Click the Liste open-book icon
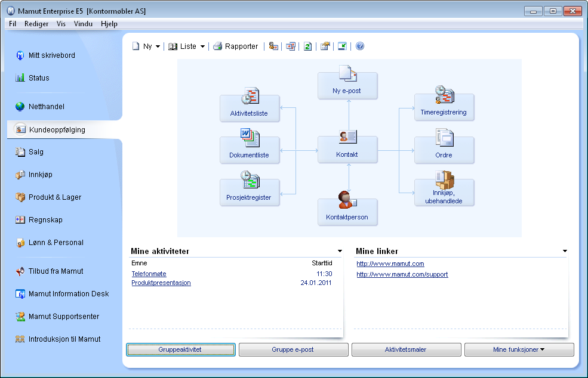This screenshot has width=588, height=378. point(173,46)
